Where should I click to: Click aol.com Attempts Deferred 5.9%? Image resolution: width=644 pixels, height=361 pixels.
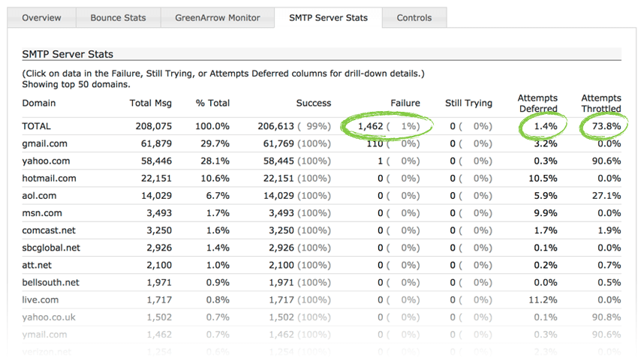point(545,196)
